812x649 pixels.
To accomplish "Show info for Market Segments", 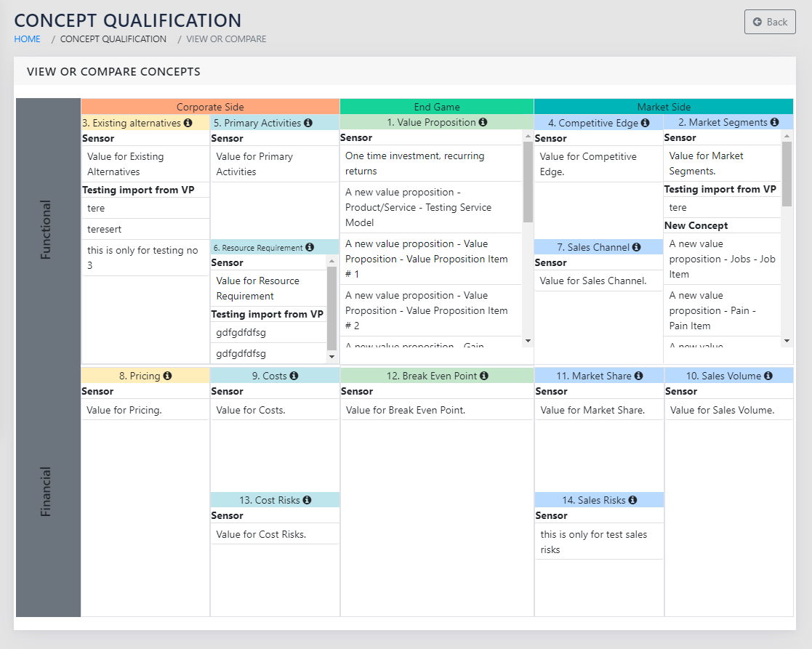I will pyautogui.click(x=775, y=123).
